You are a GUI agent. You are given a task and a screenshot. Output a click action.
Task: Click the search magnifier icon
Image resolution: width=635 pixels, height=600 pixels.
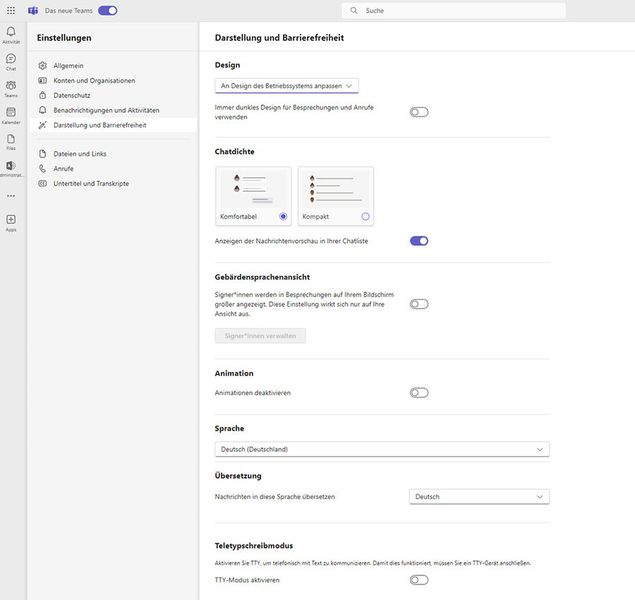click(x=354, y=11)
